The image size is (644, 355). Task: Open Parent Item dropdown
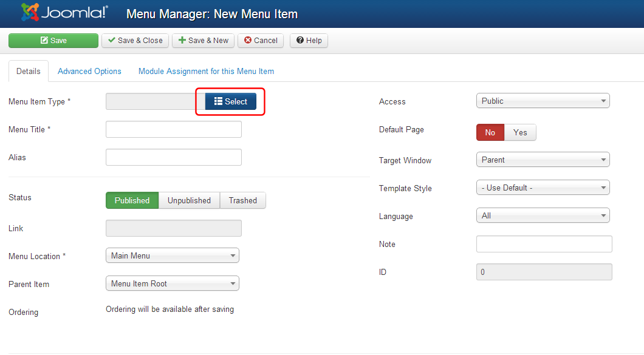(172, 283)
